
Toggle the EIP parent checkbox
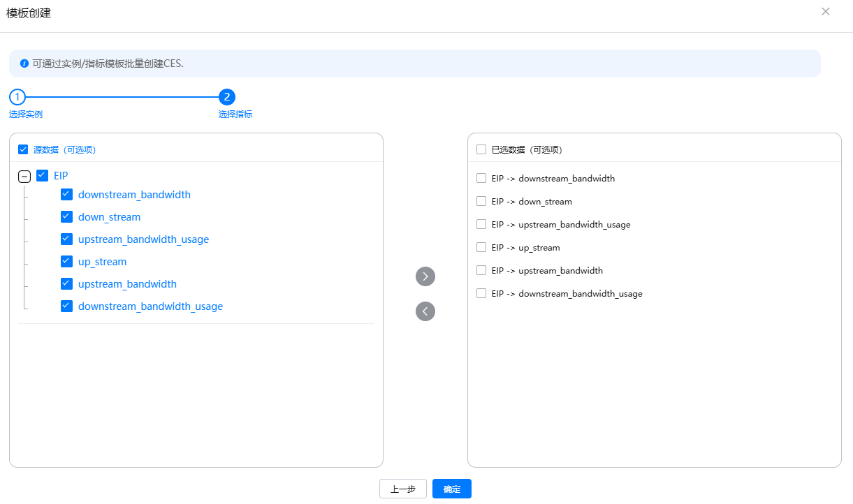click(x=42, y=176)
